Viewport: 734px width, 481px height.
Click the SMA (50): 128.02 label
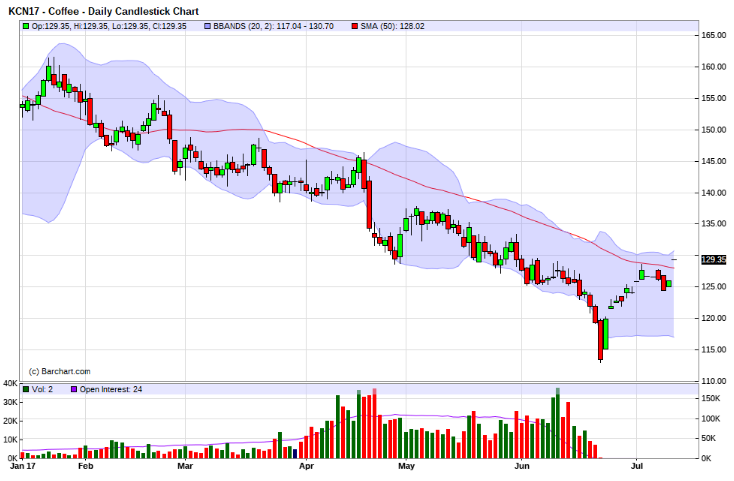[392, 27]
